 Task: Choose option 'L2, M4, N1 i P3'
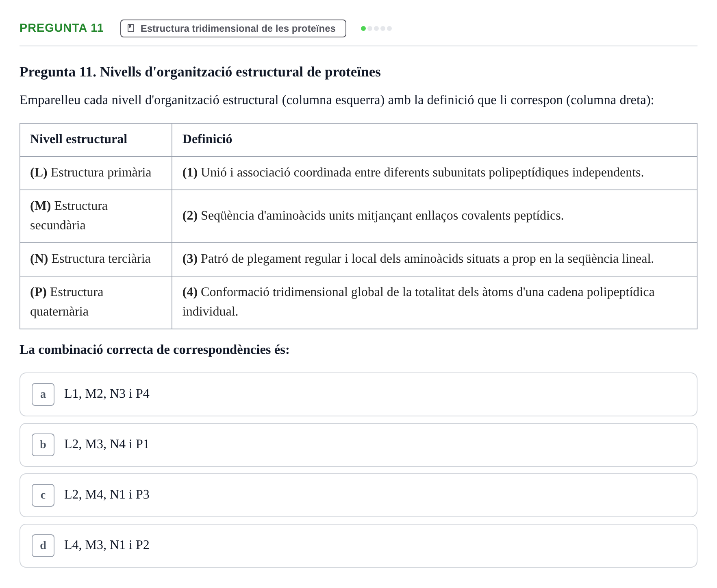point(358,495)
